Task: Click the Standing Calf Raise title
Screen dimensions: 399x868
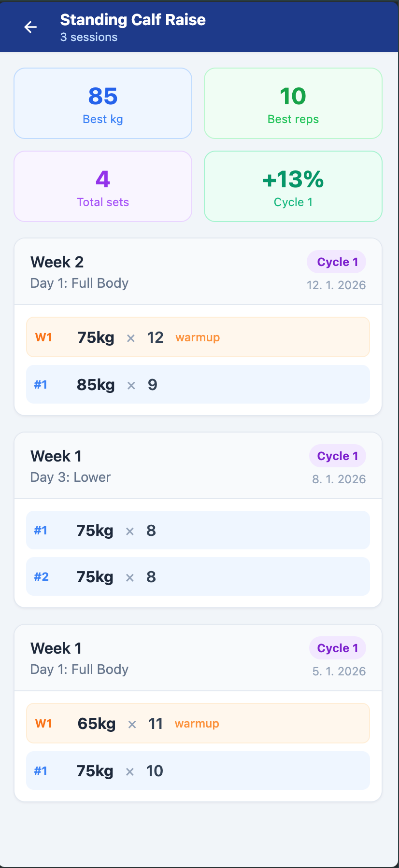Action: [x=133, y=20]
